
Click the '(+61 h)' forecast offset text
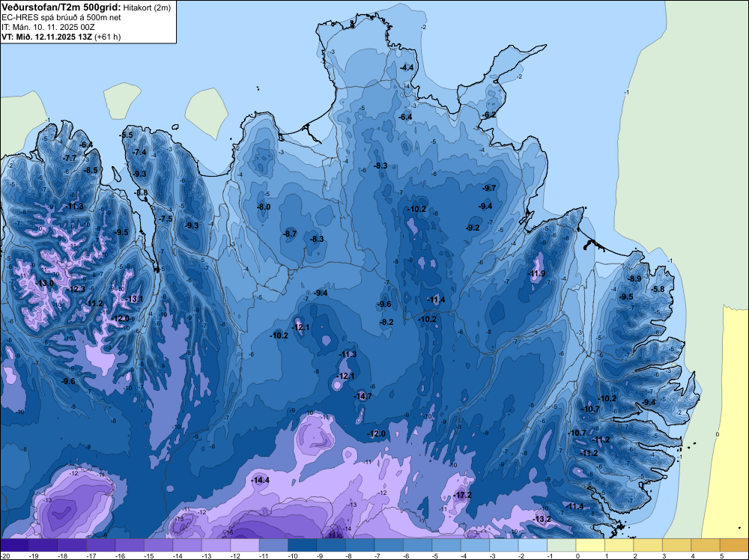(107, 37)
